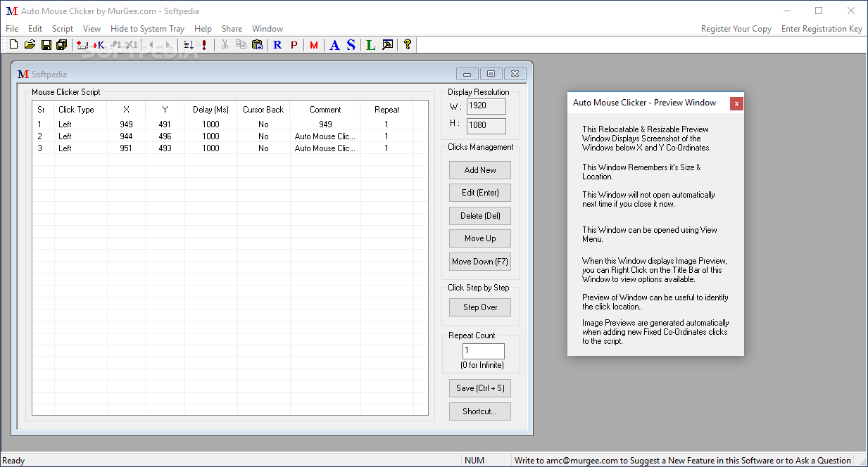Screen dimensions: 868x467
Task: Click the Save floppy disk toolbar icon
Action: point(46,45)
